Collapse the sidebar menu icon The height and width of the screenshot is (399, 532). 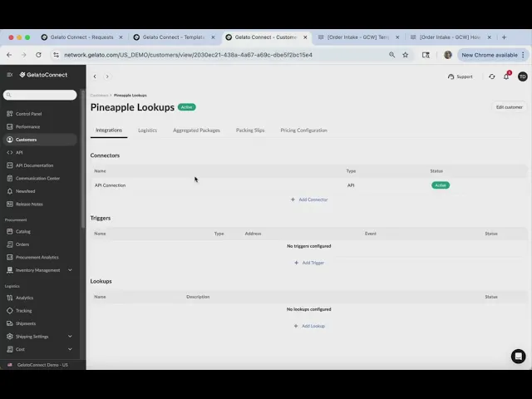[9, 75]
